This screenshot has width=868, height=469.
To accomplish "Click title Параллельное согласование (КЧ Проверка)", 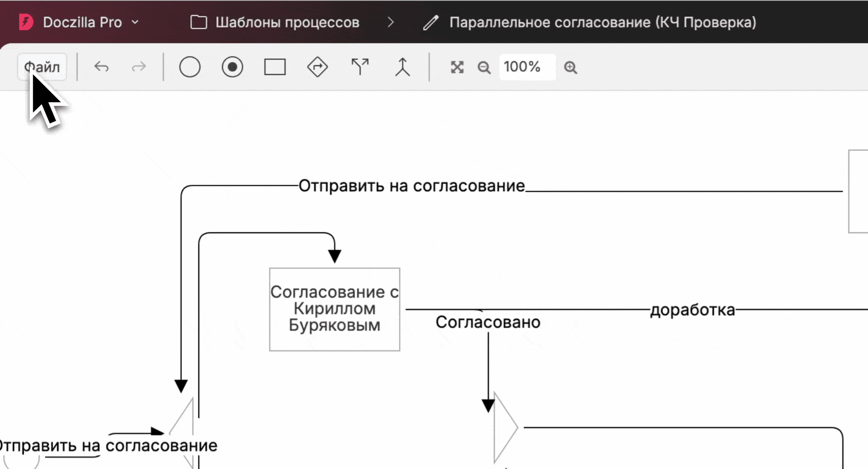I will 603,22.
